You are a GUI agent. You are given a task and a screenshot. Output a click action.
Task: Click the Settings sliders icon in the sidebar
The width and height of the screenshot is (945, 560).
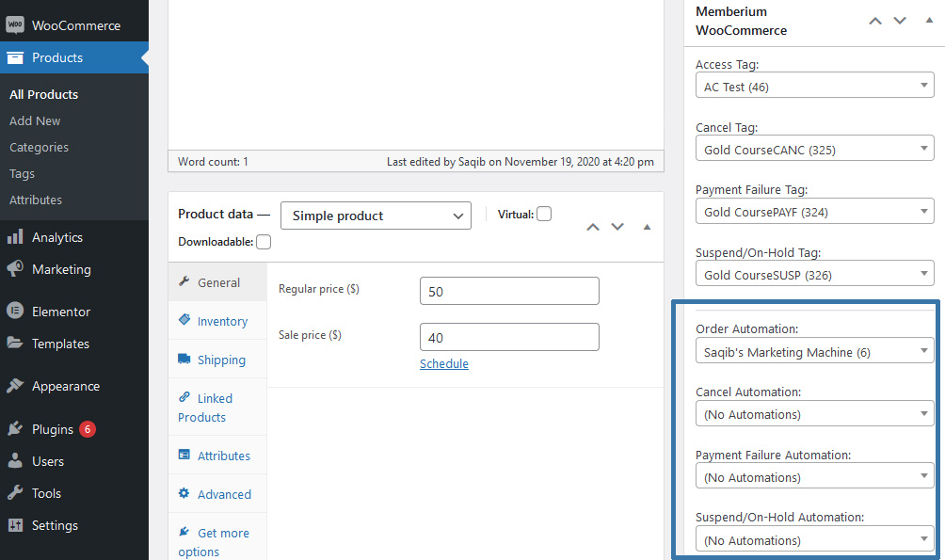pos(15,525)
